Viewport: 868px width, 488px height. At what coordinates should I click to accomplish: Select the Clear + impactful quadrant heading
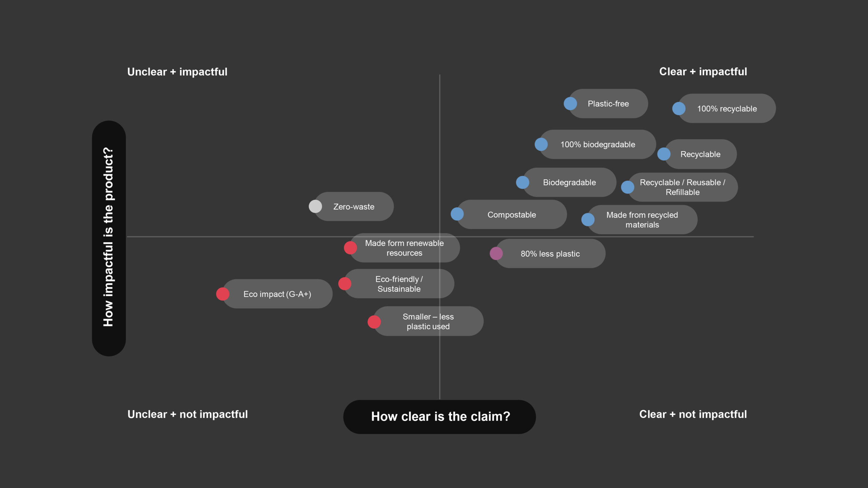tap(703, 72)
